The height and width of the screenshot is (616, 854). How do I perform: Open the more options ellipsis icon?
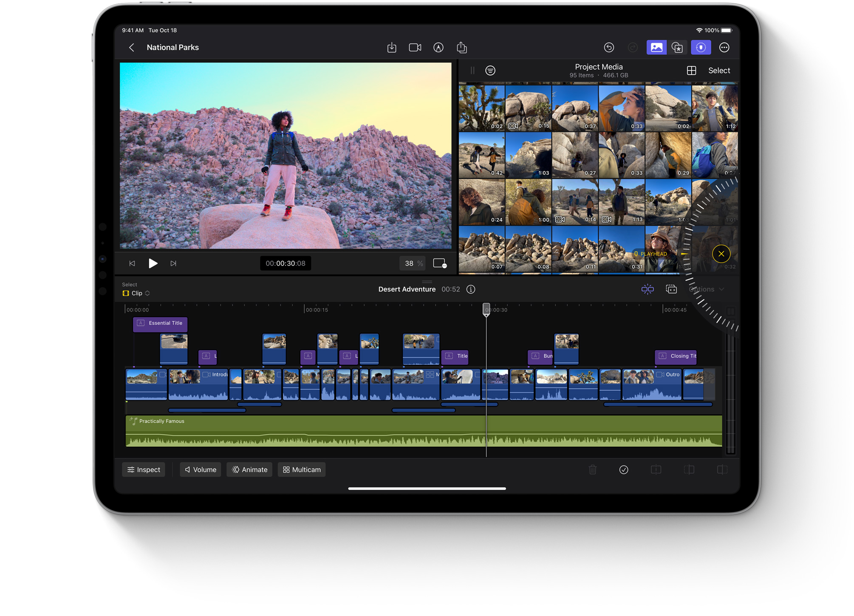724,48
